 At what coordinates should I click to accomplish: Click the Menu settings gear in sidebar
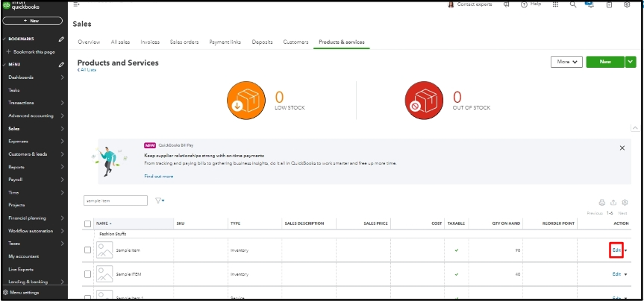pos(5,292)
